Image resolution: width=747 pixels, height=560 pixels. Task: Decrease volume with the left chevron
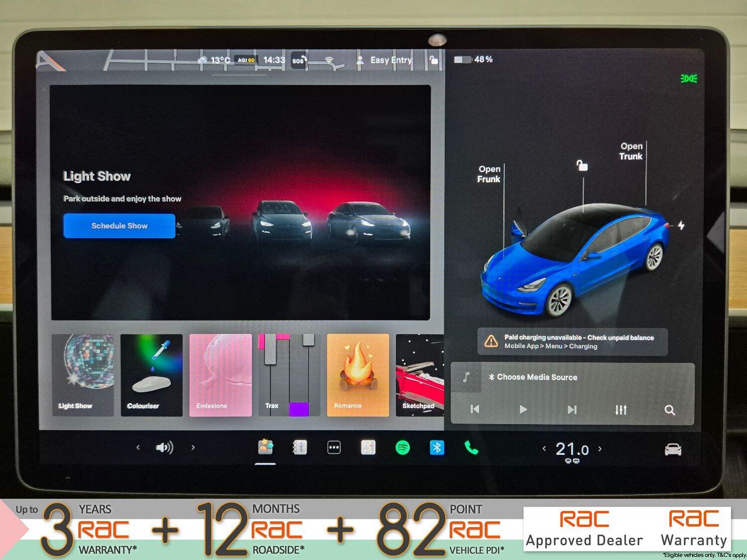(138, 448)
